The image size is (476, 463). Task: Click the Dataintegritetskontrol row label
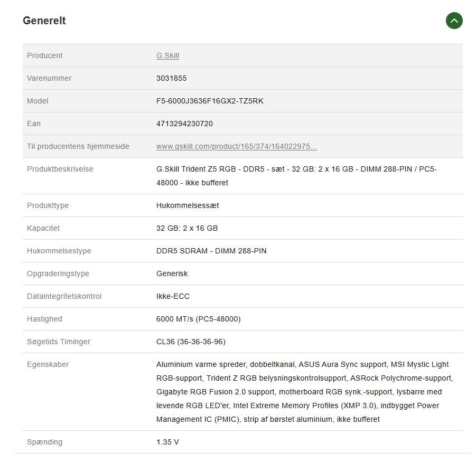64,296
